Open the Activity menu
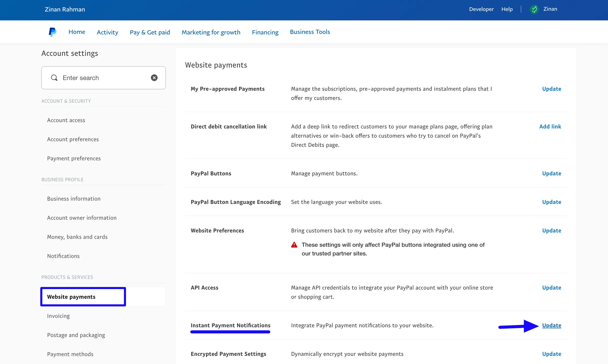Viewport: 608px width, 364px height. pos(107,32)
